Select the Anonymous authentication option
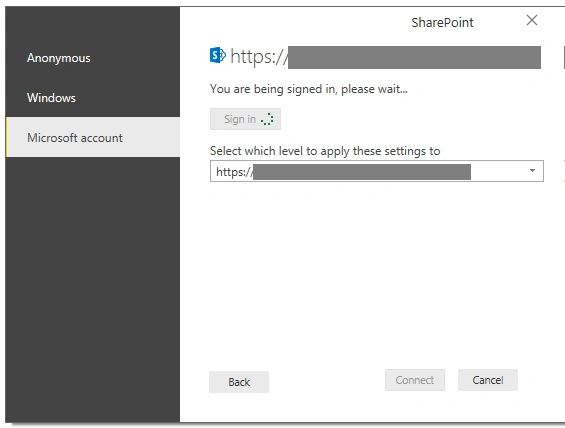Viewport: 565px width, 428px height. 93,58
